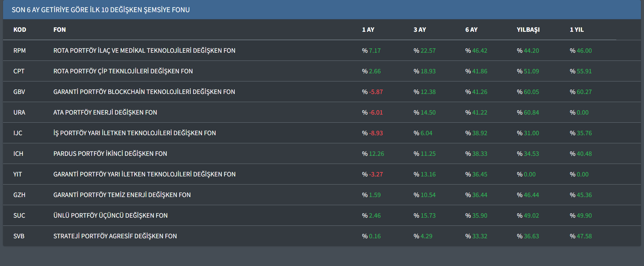Click the KOD column header
The width and height of the screenshot is (644, 266).
(x=20, y=30)
